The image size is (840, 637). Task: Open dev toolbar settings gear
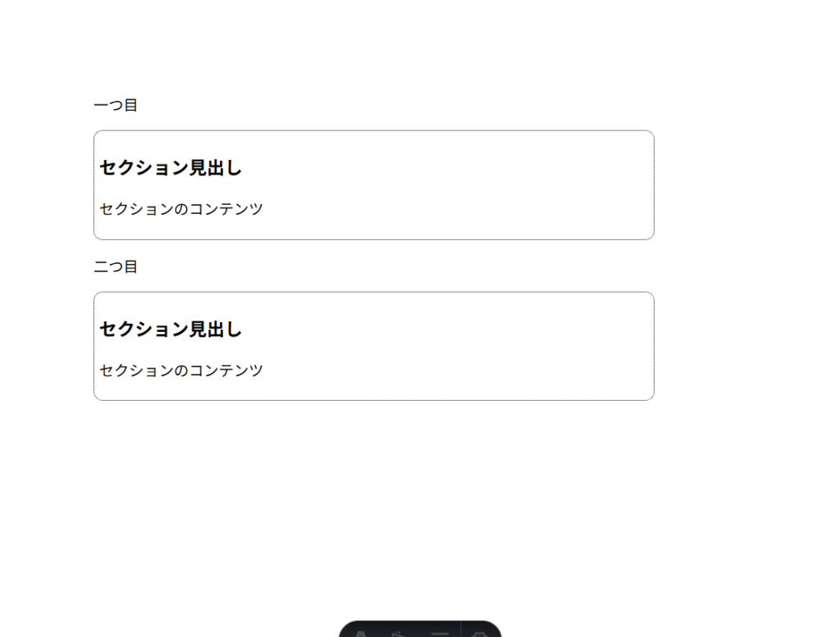[x=481, y=633]
